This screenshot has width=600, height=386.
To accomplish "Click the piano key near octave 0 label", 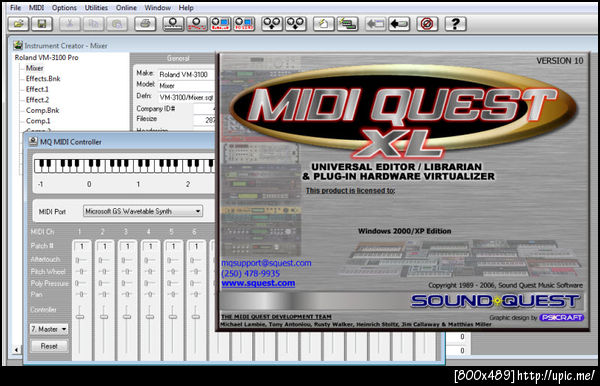I will coord(90,167).
